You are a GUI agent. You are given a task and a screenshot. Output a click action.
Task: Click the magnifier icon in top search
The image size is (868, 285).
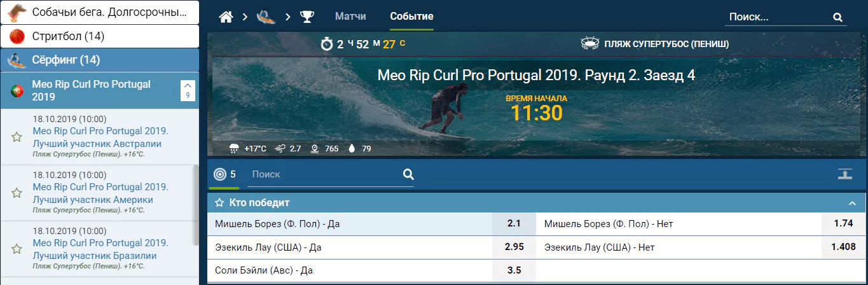837,17
